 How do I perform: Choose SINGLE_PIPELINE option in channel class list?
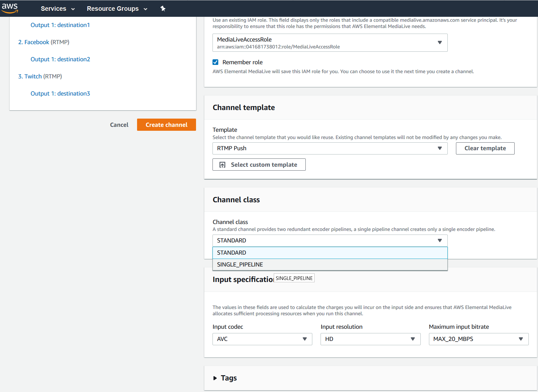pos(330,265)
